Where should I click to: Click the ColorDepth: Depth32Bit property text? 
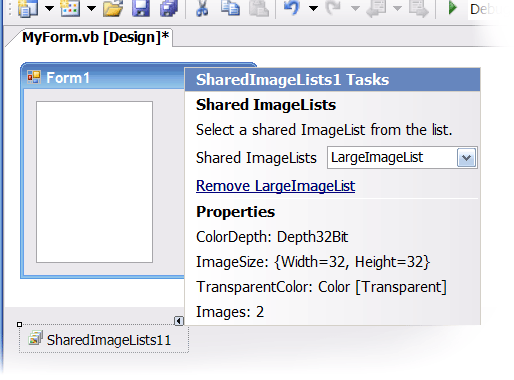click(x=272, y=237)
